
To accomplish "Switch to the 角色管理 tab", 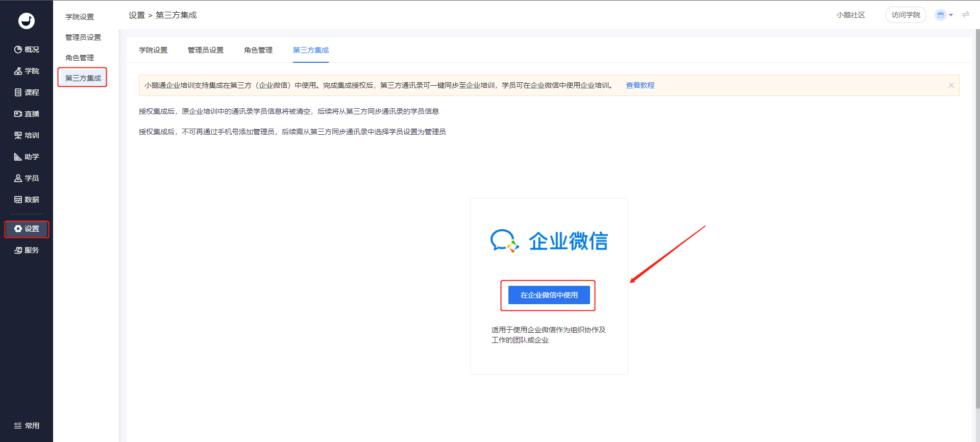I will (258, 50).
